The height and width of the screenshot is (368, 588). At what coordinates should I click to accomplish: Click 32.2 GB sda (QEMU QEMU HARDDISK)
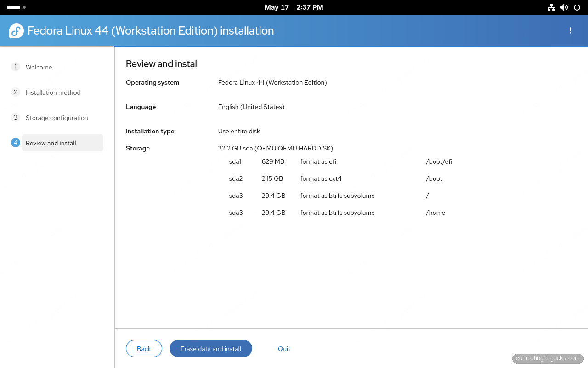click(276, 148)
